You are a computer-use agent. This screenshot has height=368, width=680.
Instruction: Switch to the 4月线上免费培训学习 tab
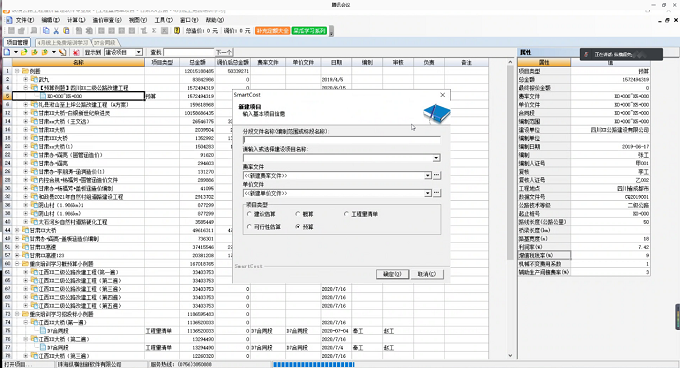(62, 42)
